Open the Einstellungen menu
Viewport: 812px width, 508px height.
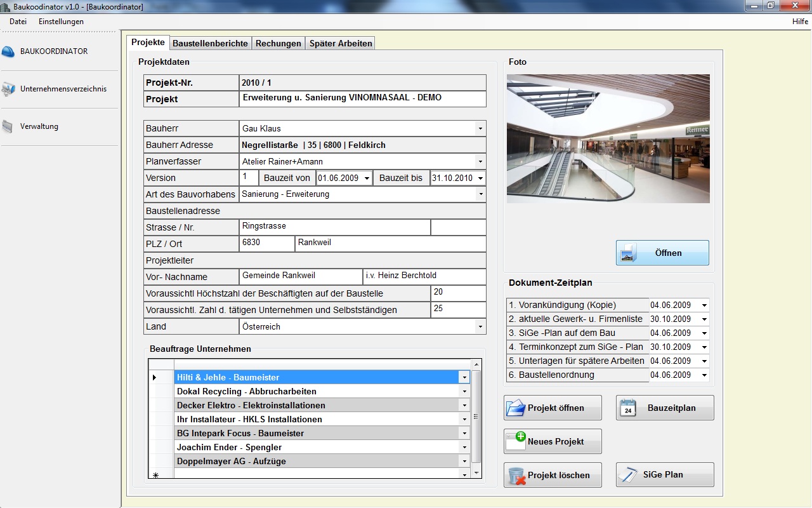pos(61,22)
